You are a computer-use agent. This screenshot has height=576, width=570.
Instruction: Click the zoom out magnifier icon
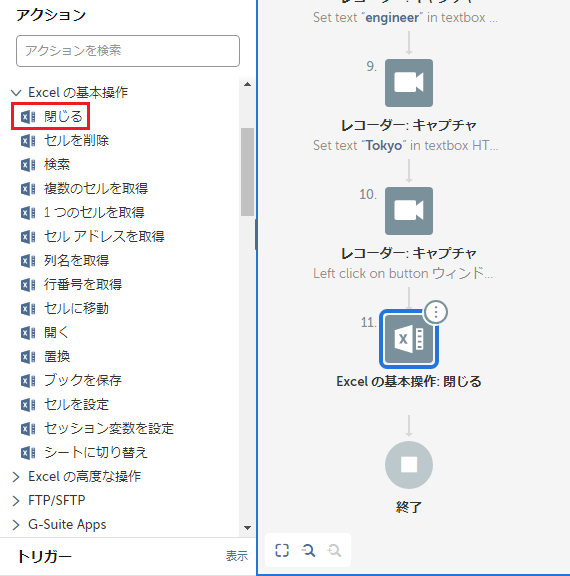click(x=334, y=550)
